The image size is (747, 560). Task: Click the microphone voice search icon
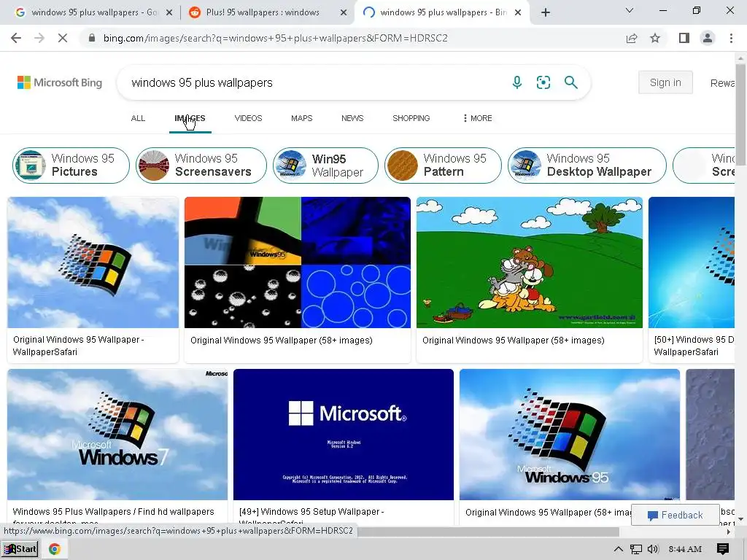517,82
